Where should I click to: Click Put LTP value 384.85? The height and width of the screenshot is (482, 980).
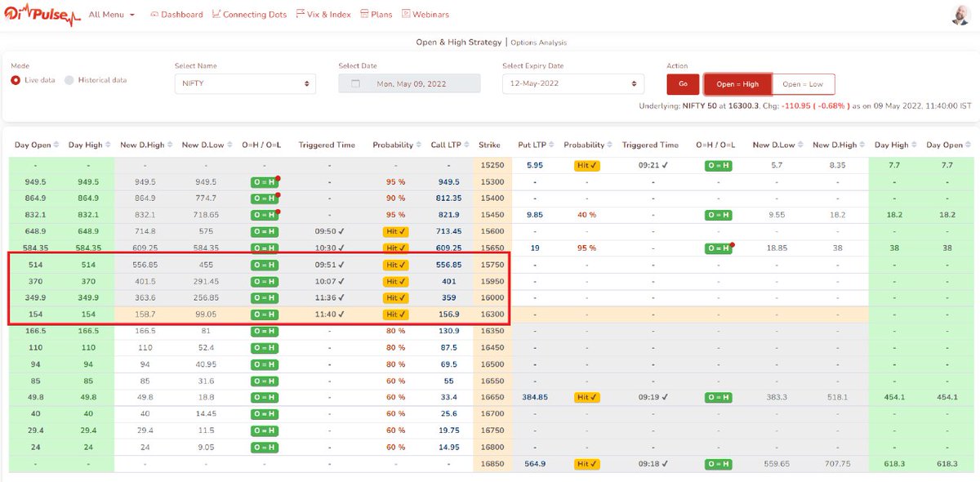(x=534, y=397)
